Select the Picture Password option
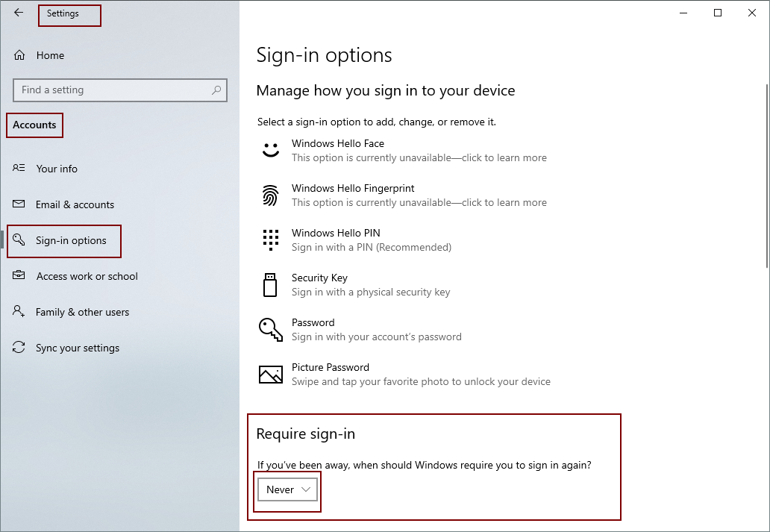Image resolution: width=770 pixels, height=532 pixels. [x=406, y=375]
